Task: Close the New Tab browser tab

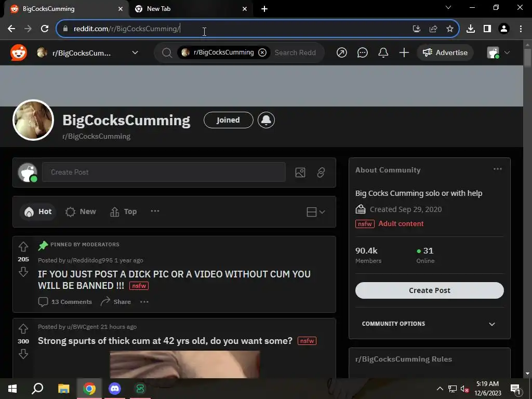Action: point(245,9)
